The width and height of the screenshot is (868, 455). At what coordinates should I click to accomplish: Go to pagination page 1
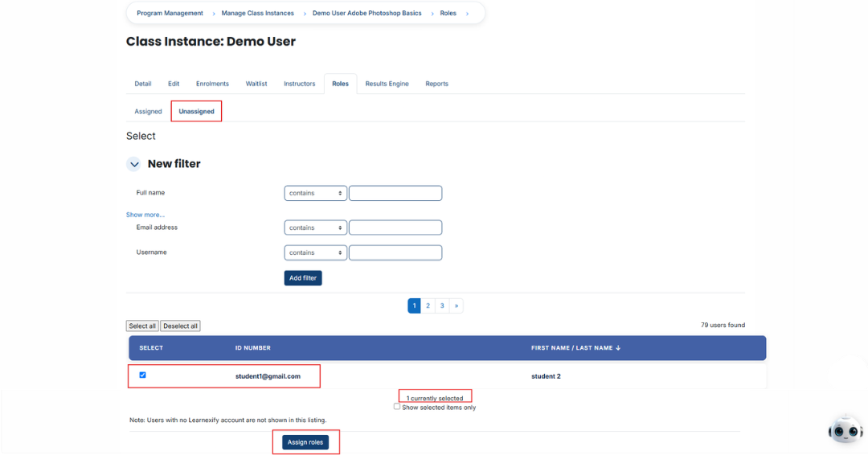(x=414, y=305)
